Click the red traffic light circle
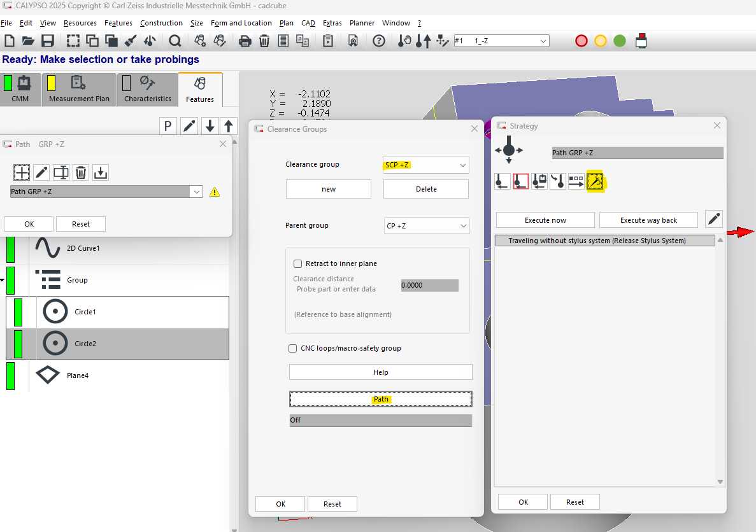Screen dimensions: 756x532 click(581, 41)
